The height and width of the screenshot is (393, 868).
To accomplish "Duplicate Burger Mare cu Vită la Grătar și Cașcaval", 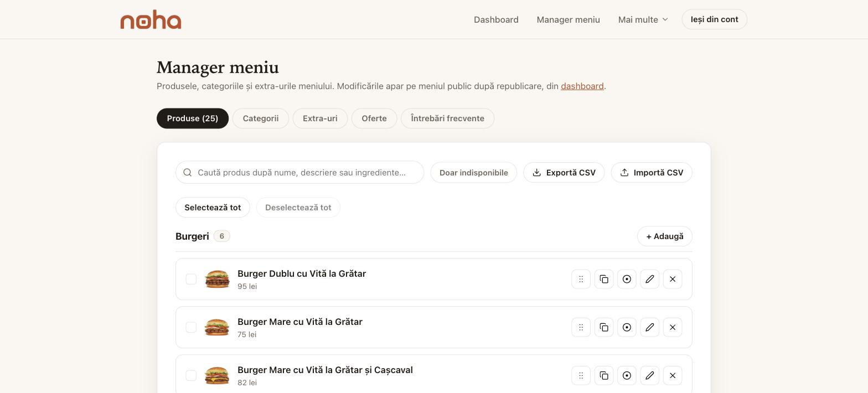I will (x=604, y=375).
